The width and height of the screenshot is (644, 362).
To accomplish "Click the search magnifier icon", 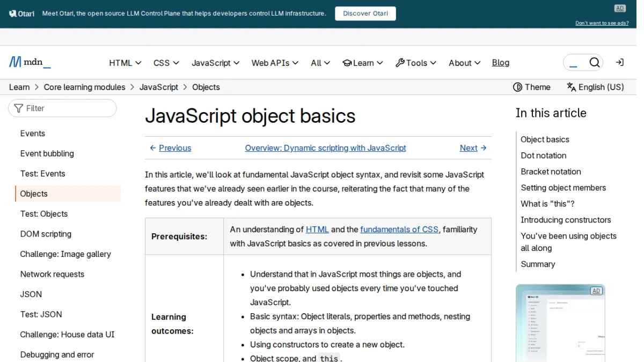I will point(594,63).
